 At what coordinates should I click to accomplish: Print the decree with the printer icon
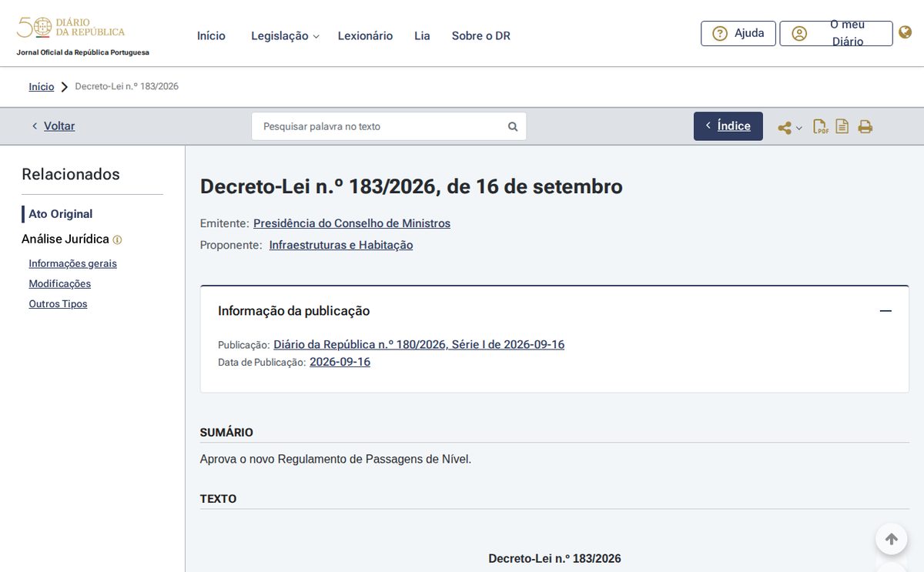click(865, 127)
